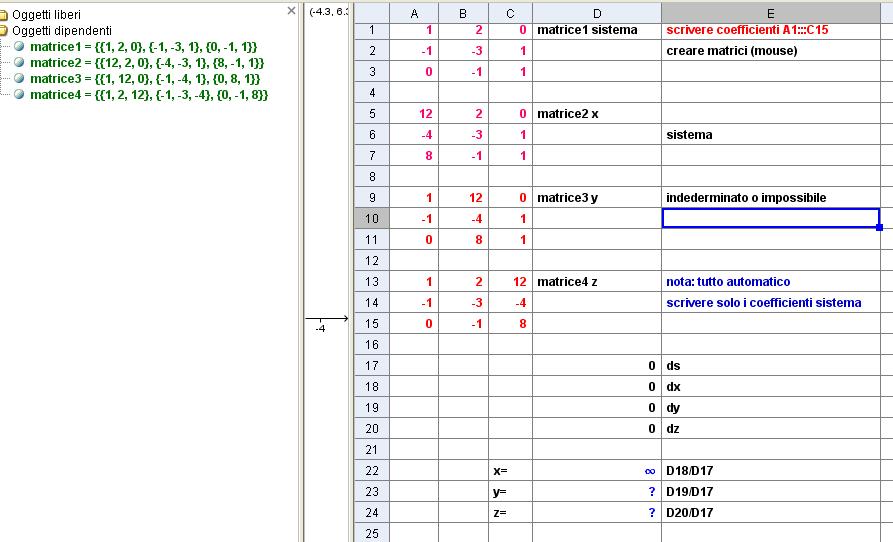The width and height of the screenshot is (893, 542).
Task: Collapse the Oggetti liberi folder
Action: click(x=3, y=15)
